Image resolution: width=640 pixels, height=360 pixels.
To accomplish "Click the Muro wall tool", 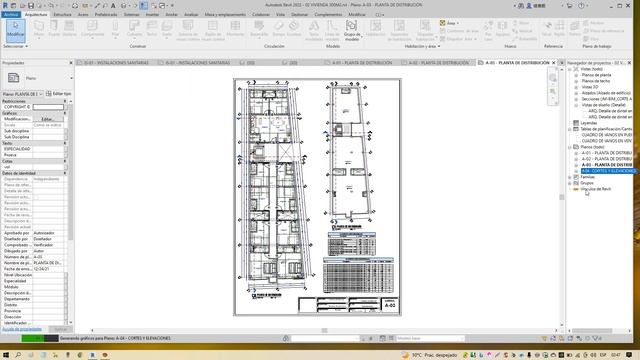I will pyautogui.click(x=39, y=30).
